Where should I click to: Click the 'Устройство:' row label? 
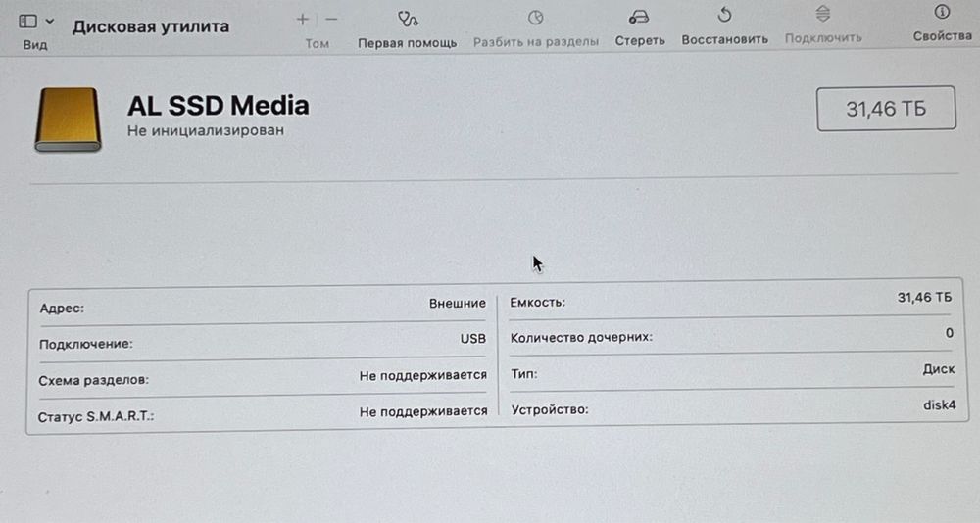tap(550, 410)
